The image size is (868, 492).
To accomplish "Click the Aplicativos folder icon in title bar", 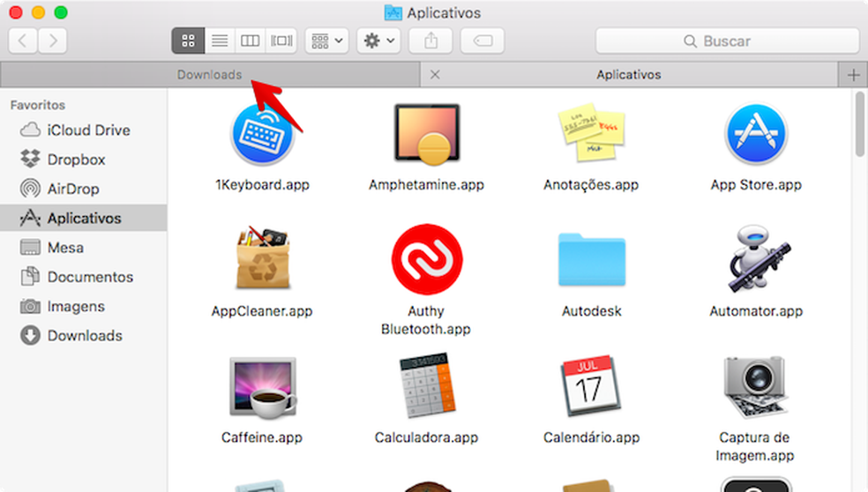I will (393, 12).
